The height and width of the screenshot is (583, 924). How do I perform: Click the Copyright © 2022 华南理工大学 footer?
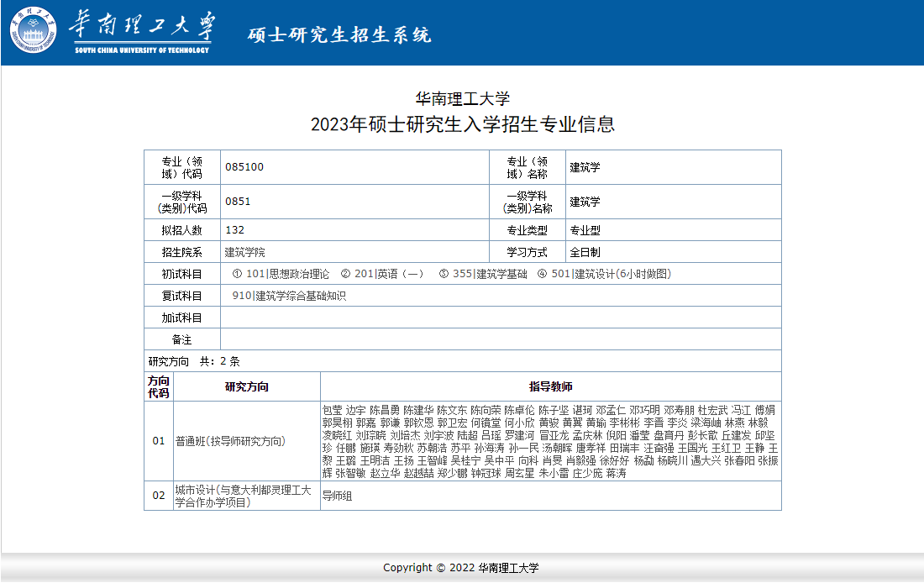pyautogui.click(x=461, y=568)
